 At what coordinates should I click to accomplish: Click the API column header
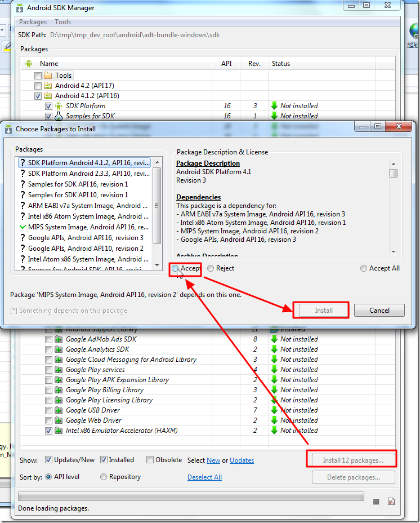[x=226, y=64]
